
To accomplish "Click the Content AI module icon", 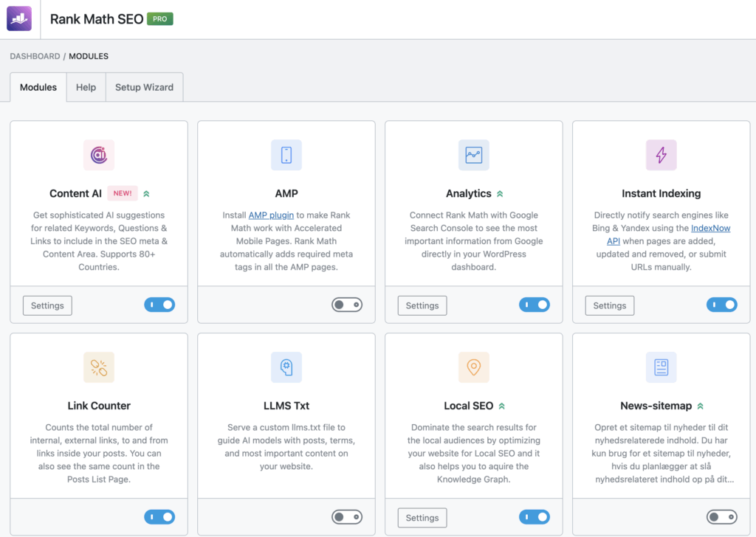I will click(x=99, y=155).
